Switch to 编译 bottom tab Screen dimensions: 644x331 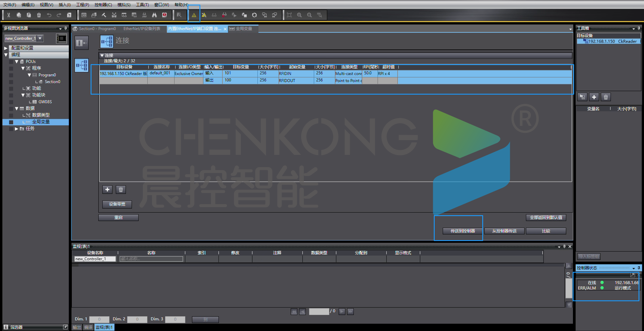pos(88,327)
